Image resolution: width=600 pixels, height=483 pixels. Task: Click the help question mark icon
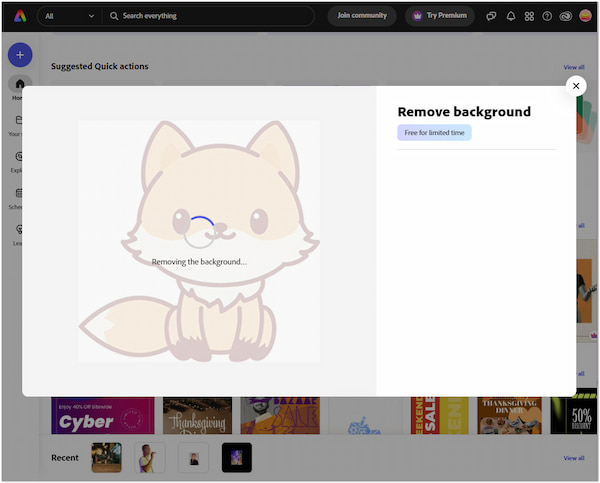[x=547, y=16]
